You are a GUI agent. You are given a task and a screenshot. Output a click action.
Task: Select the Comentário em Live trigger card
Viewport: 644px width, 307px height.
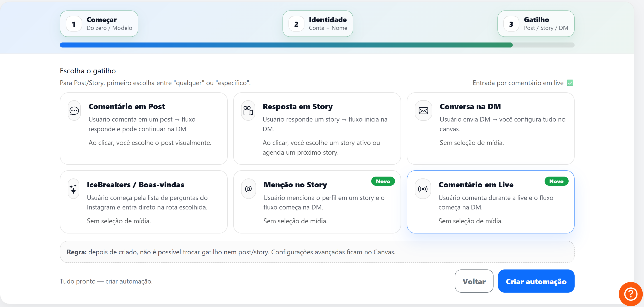click(490, 202)
